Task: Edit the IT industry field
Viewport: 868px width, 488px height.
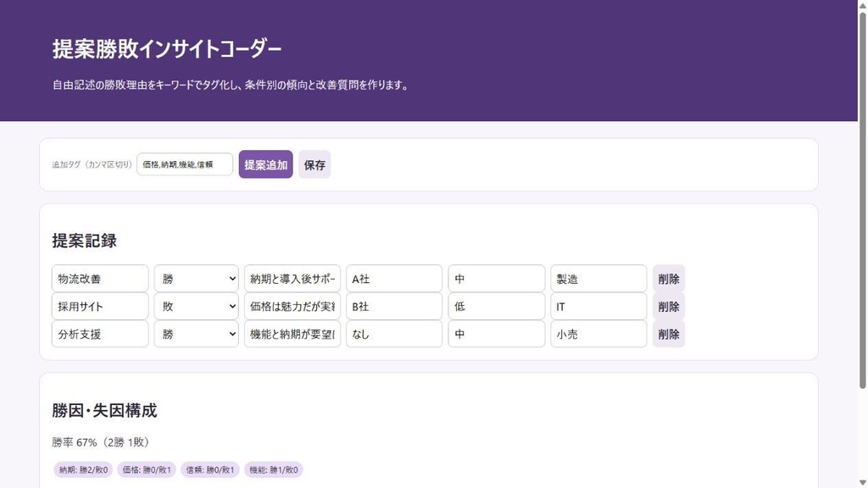Action: tap(598, 306)
